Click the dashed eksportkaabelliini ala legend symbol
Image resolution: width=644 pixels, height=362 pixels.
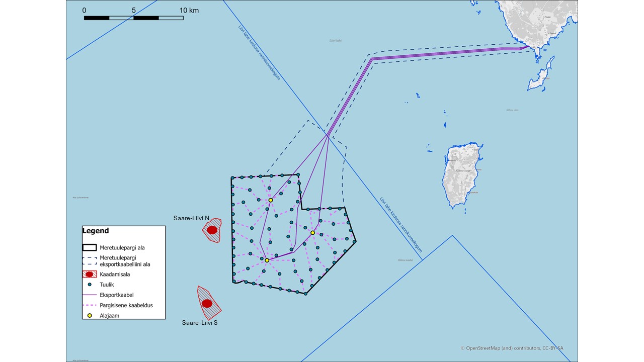tap(90, 260)
